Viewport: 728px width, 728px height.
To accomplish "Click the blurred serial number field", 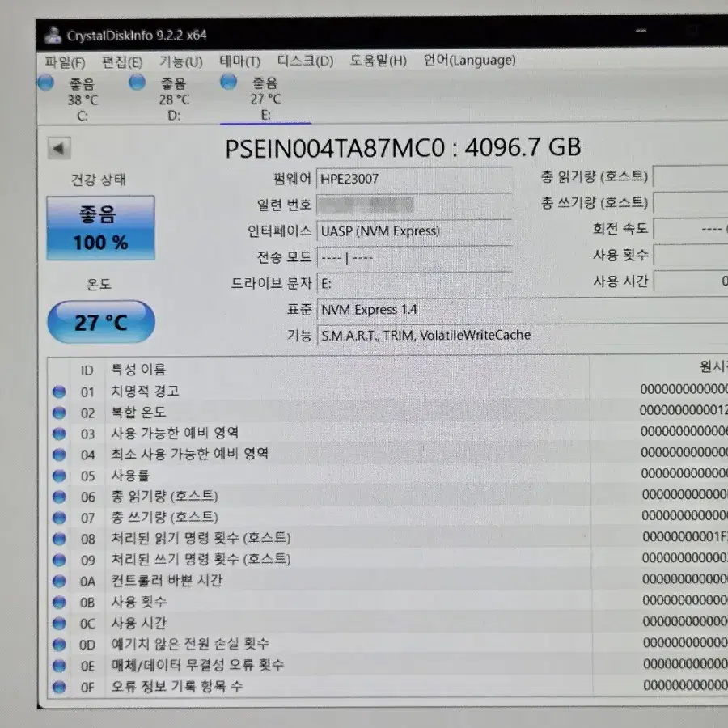I will [414, 205].
